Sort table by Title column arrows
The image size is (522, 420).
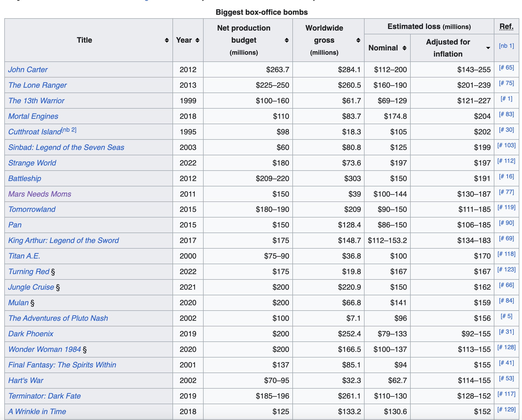pos(167,40)
